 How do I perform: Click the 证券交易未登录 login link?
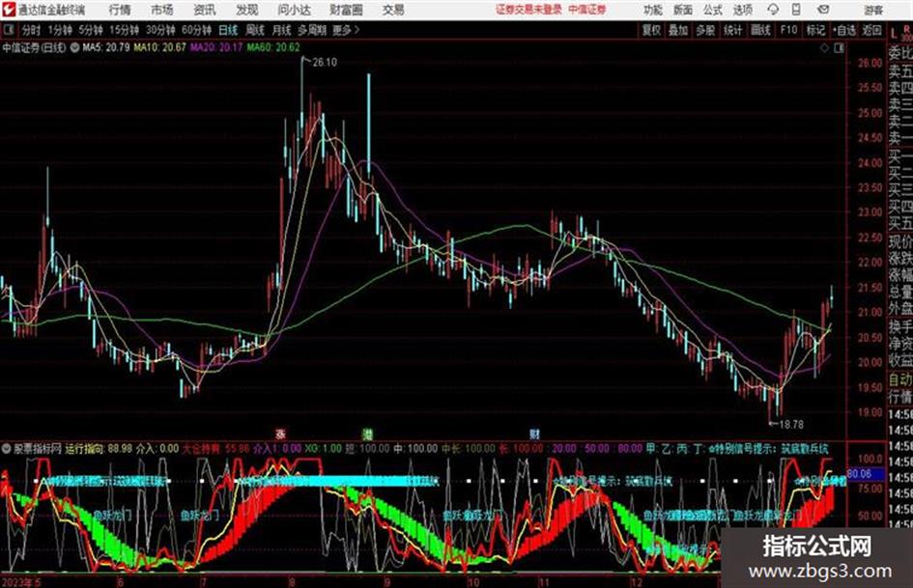(528, 10)
